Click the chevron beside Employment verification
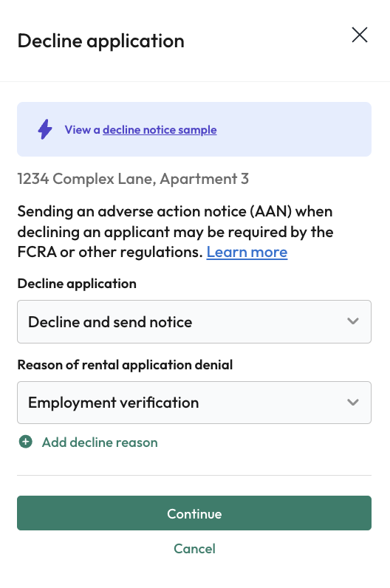 [353, 403]
